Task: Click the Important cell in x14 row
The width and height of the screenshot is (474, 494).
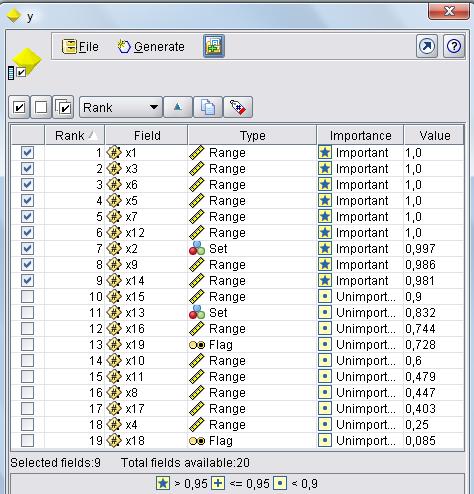Action: [x=360, y=281]
